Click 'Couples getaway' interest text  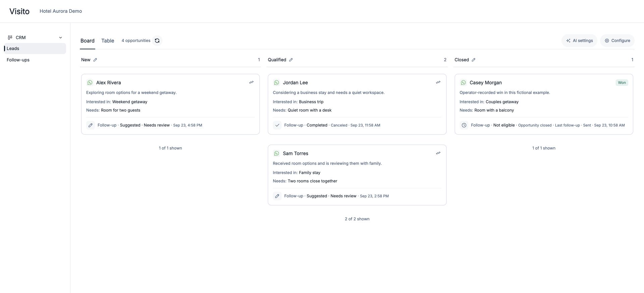[x=502, y=102]
